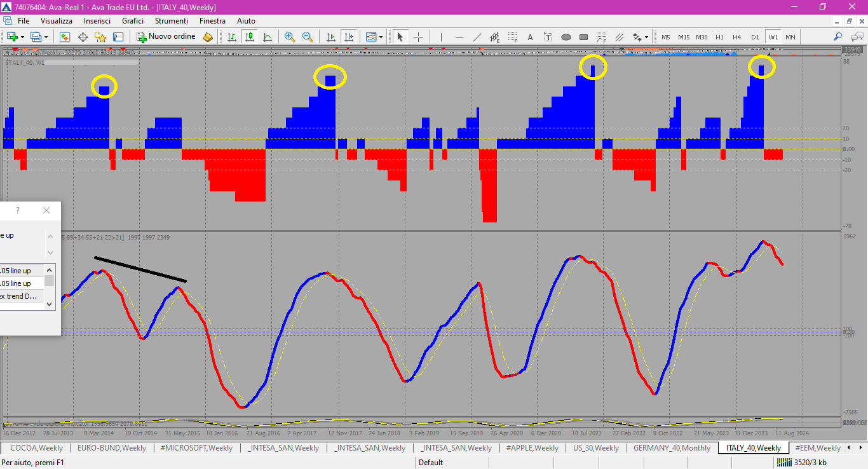Switch to H4 timeframe
868x469 pixels.
click(737, 37)
